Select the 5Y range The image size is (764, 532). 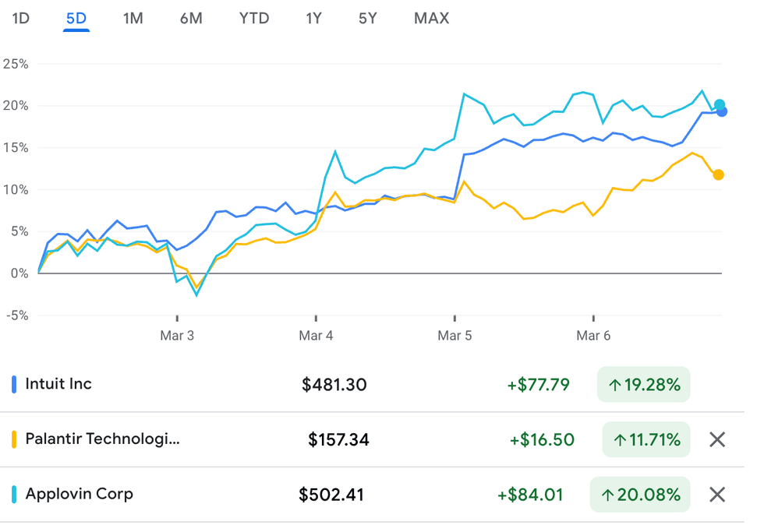click(x=366, y=18)
